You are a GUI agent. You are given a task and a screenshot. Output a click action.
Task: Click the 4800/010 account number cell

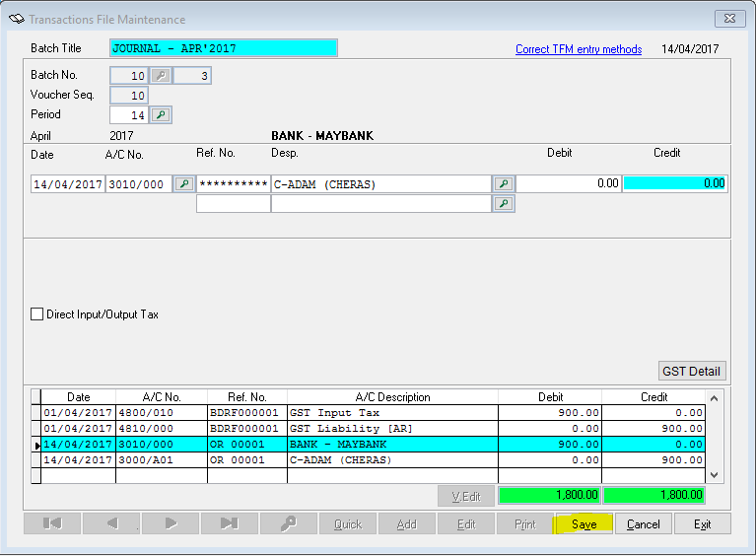click(x=162, y=413)
